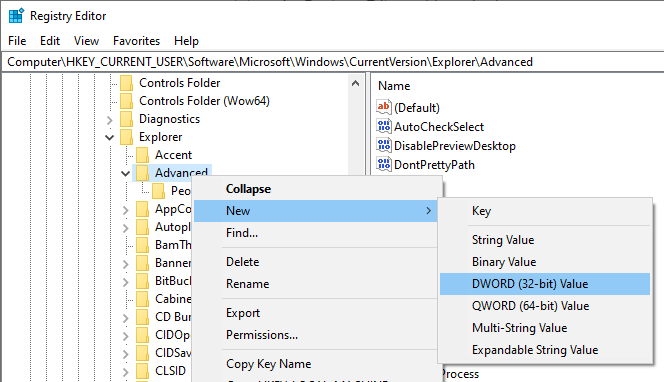This screenshot has width=664, height=382.
Task: Choose Delete in the context menu
Action: [x=316, y=262]
